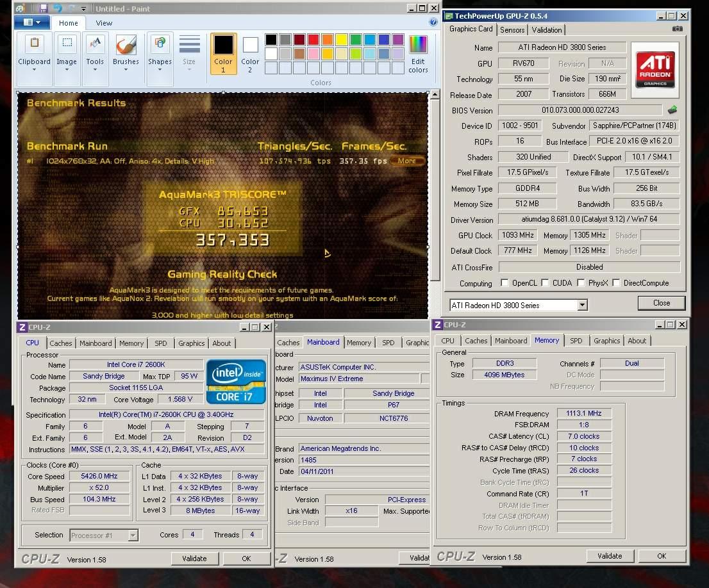The height and width of the screenshot is (588, 709).
Task: Click the Save icon in Paint's title bar
Action: pos(44,8)
